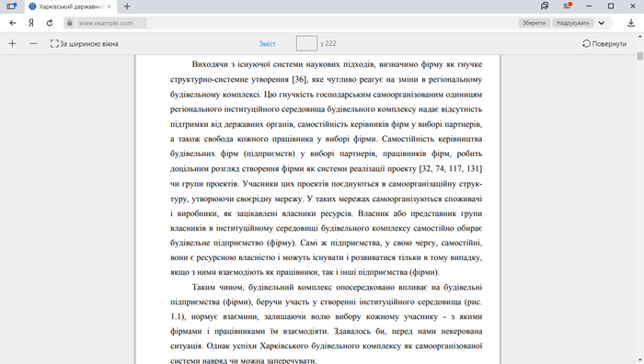The width and height of the screenshot is (644, 364).
Task: Click the page number input field
Action: pos(306,43)
